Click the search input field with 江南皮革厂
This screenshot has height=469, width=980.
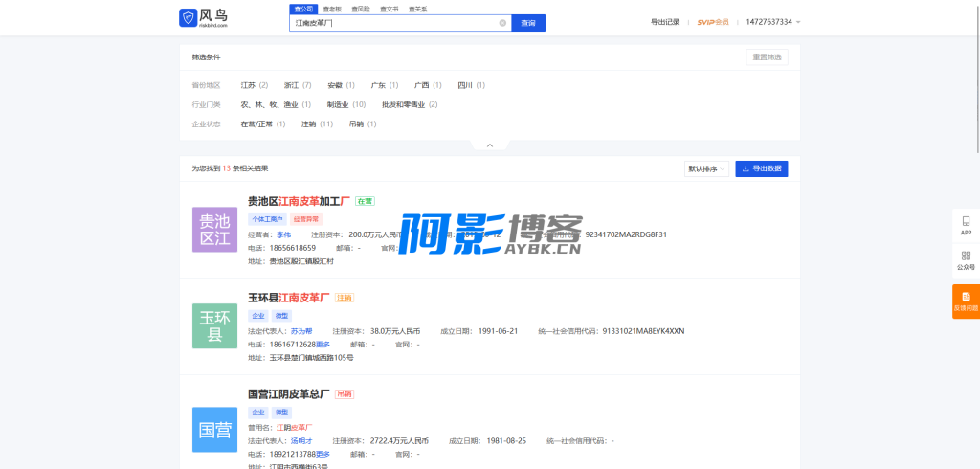[392, 22]
